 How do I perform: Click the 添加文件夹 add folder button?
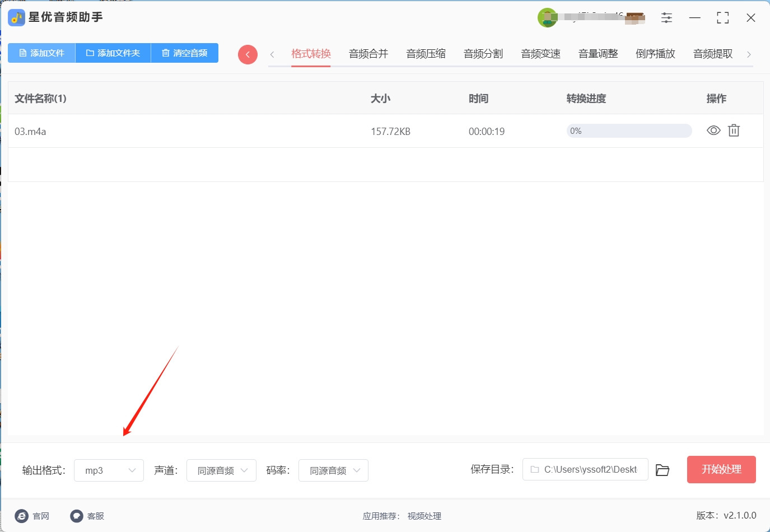point(113,53)
